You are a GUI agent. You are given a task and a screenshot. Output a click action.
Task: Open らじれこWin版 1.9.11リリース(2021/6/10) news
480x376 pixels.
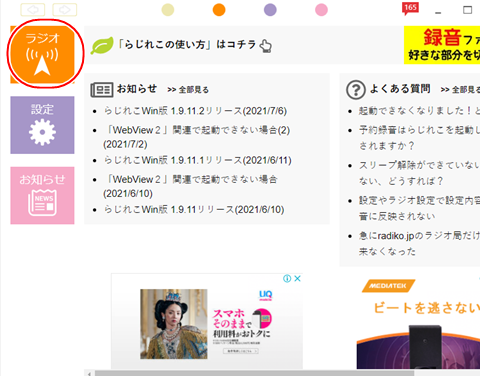[x=194, y=210]
